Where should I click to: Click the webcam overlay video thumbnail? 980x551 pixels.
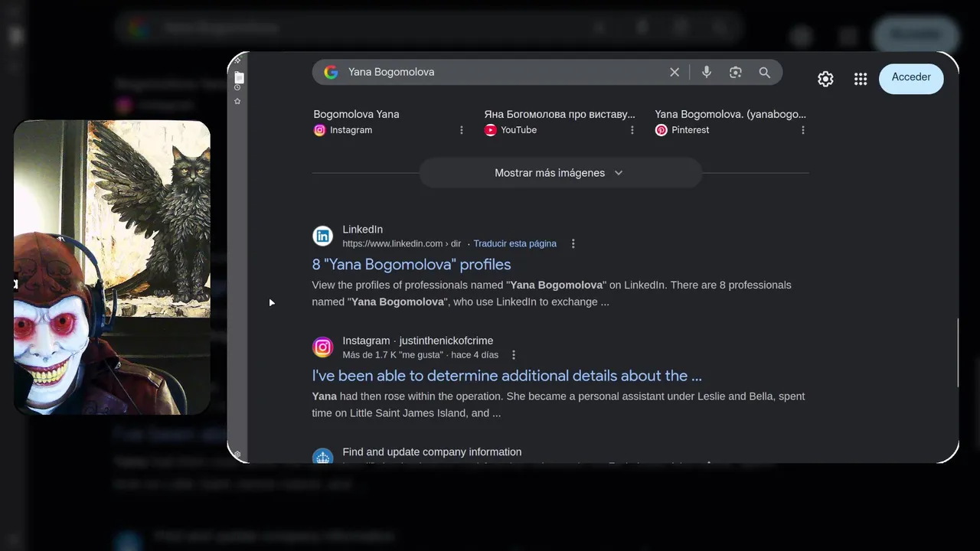pos(112,268)
